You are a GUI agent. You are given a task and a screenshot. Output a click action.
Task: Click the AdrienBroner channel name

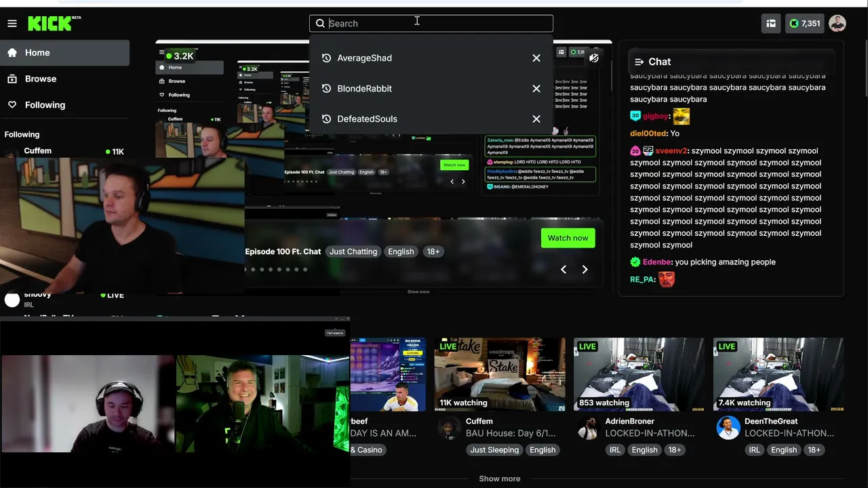click(630, 422)
